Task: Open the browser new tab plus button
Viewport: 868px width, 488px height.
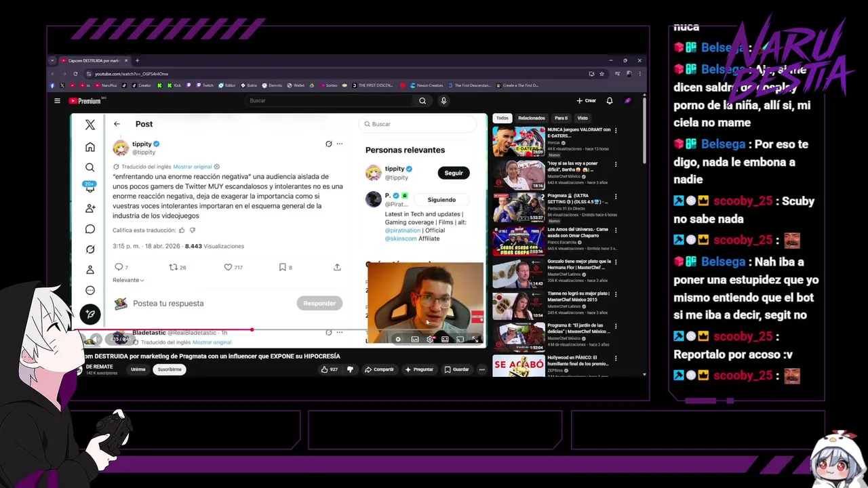Action: 137,60
